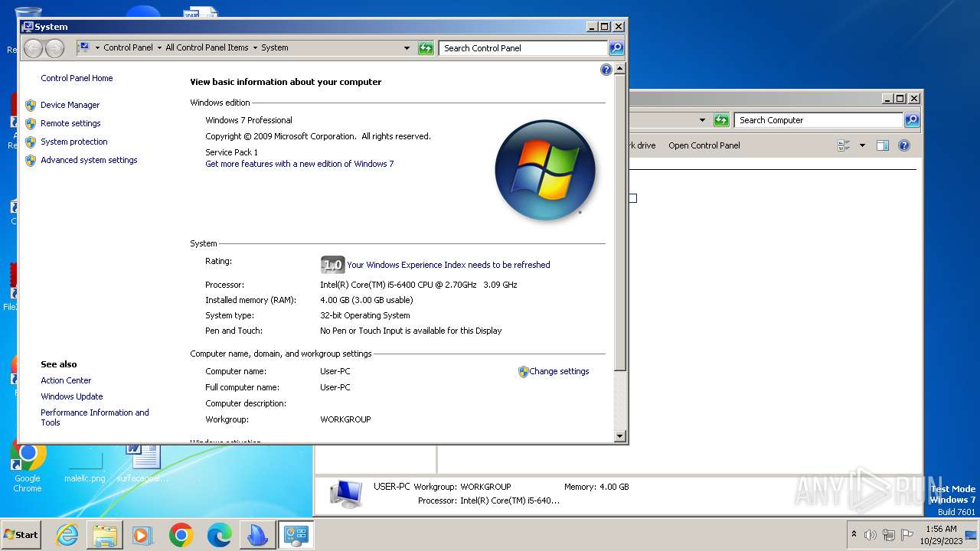Click USER-PC computer icon in details pane
Viewport: 980px width, 551px height.
346,494
